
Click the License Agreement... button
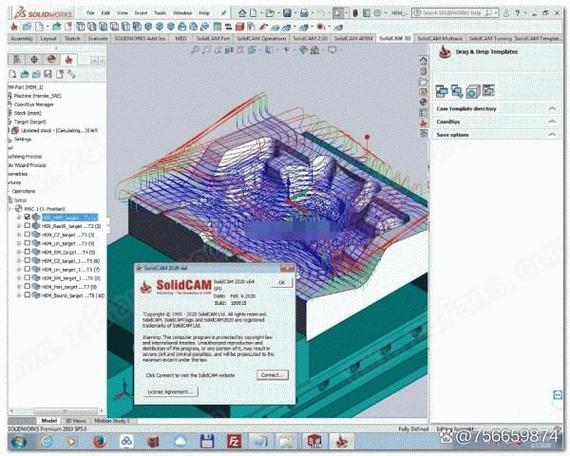coord(170,392)
